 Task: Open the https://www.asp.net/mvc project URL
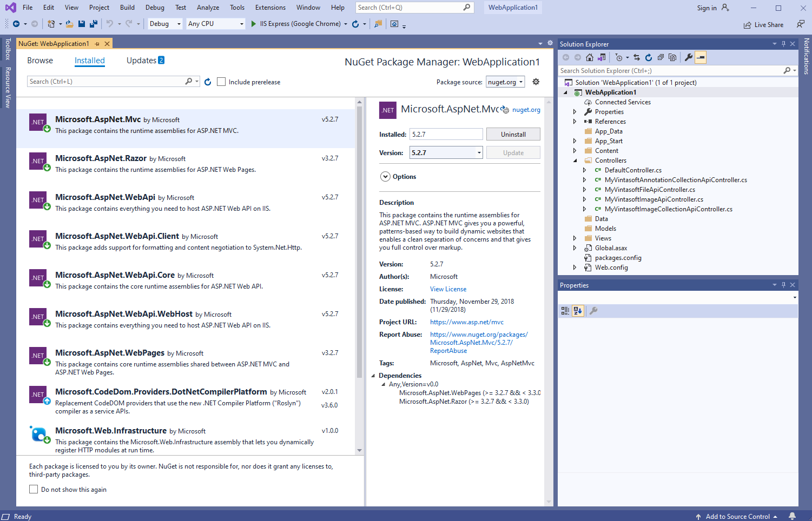click(x=467, y=322)
